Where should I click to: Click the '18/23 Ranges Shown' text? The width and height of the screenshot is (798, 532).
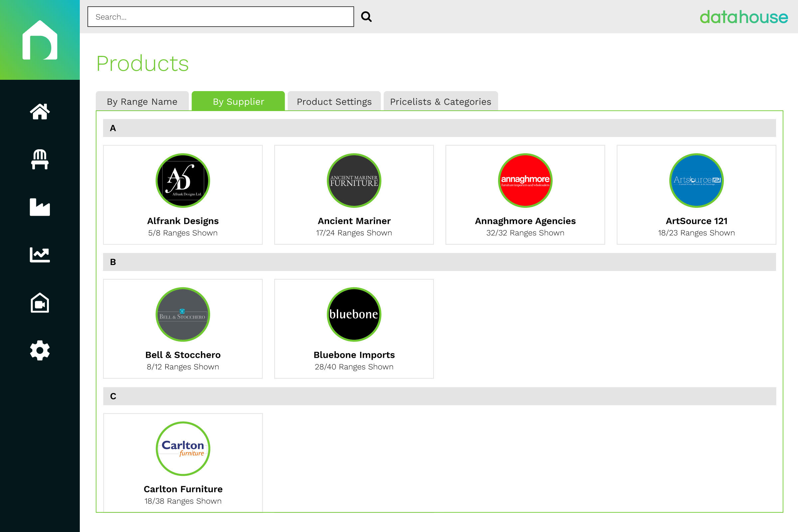(x=696, y=233)
